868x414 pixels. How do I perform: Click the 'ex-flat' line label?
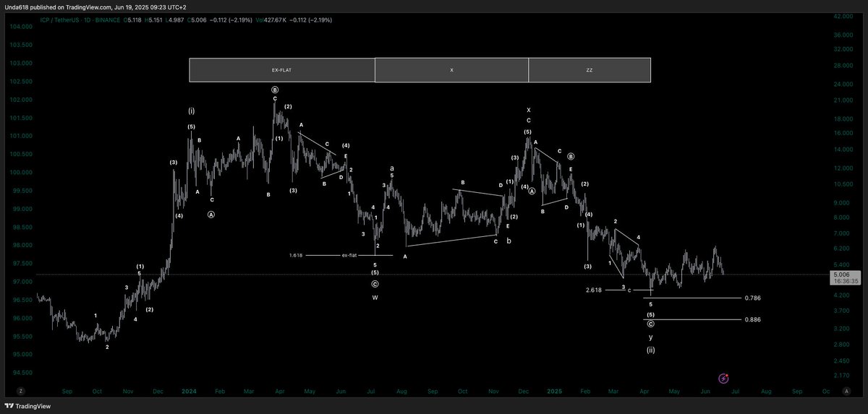[x=349, y=255]
